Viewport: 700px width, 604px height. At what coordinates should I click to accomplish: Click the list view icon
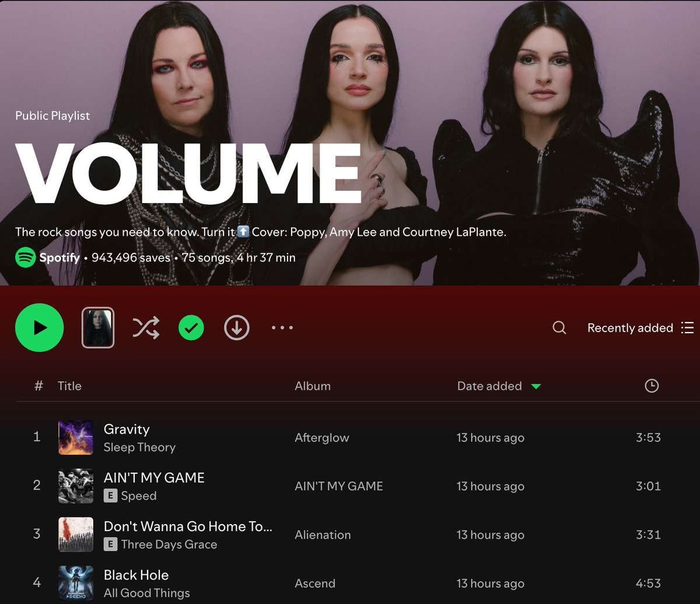pos(687,328)
